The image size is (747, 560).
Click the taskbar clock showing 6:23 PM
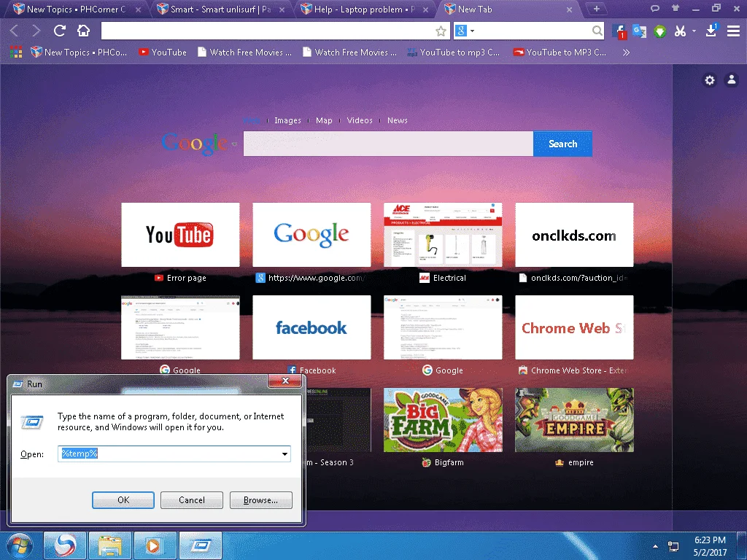[x=710, y=546]
